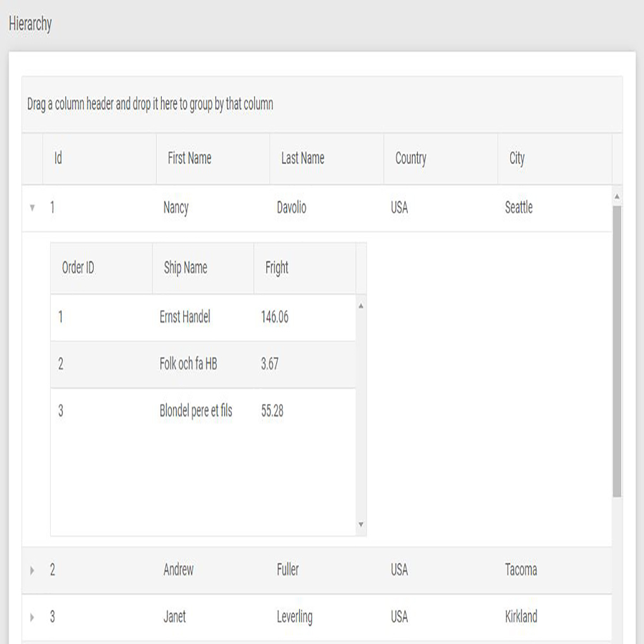The width and height of the screenshot is (644, 644).
Task: Sort by the Country column header
Action: coord(441,159)
